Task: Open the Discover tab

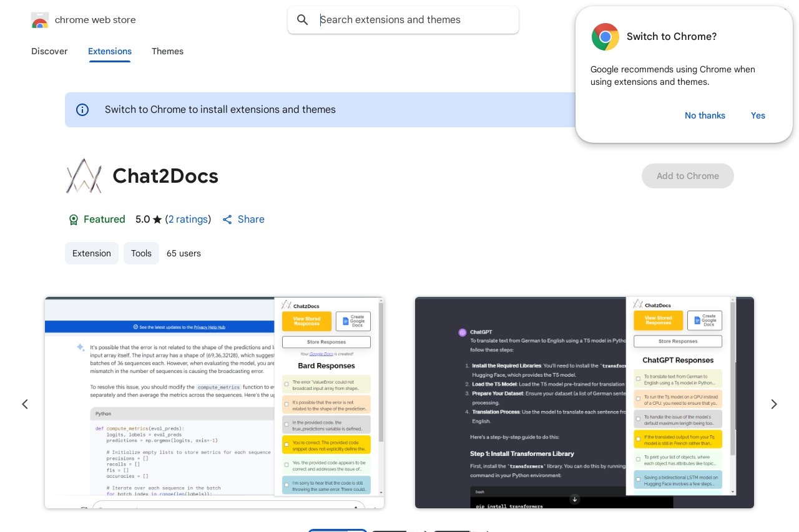Action: [49, 51]
